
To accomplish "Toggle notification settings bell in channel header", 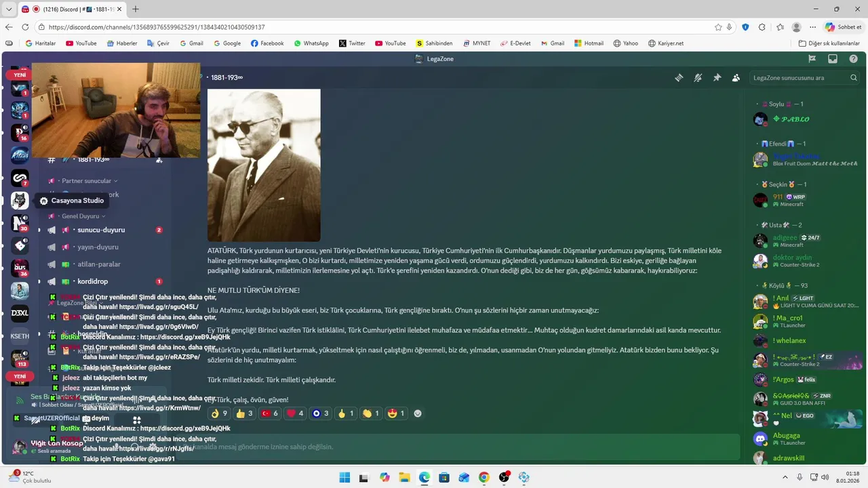I will [698, 78].
